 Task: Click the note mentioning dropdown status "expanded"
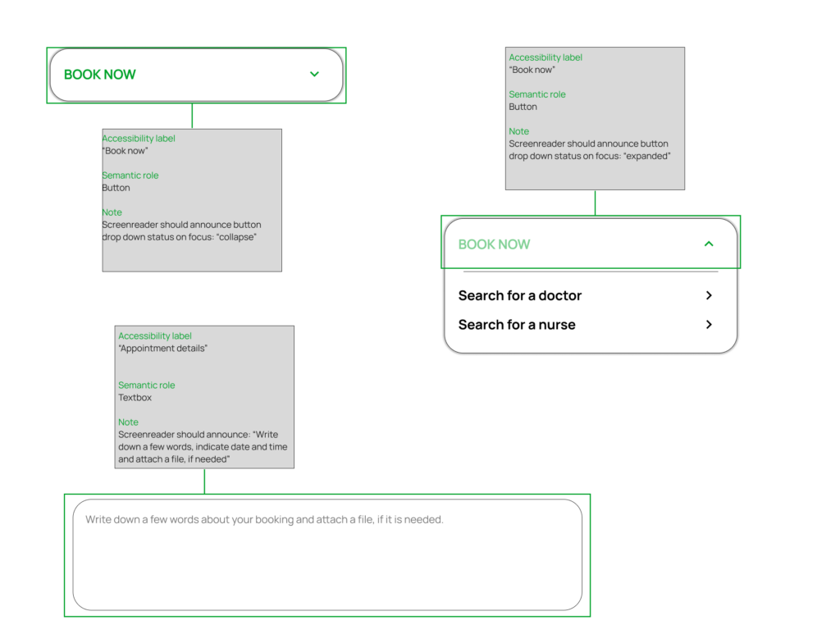[589, 150]
